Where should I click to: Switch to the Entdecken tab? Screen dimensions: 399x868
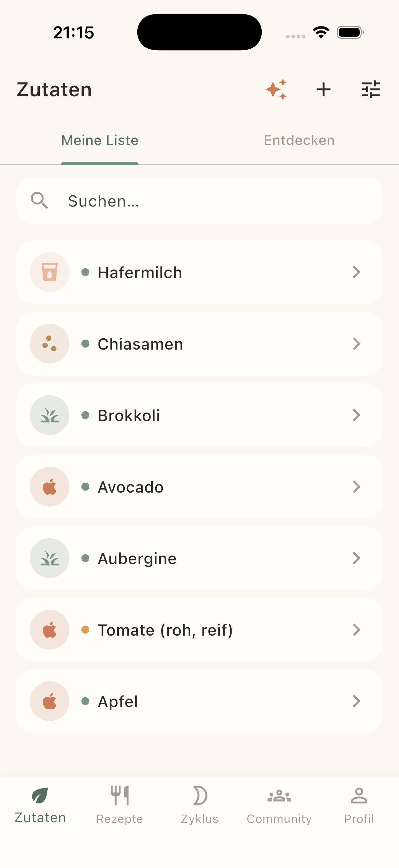[x=299, y=140]
